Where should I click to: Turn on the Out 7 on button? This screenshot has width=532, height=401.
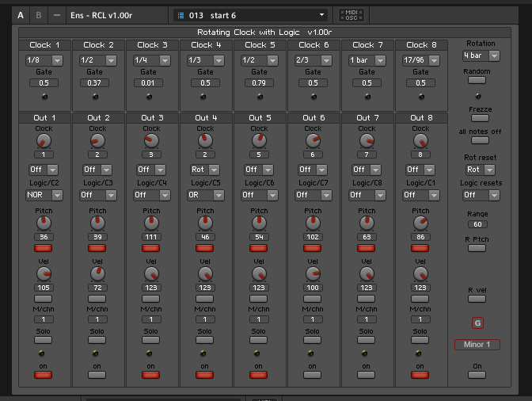pyautogui.click(x=366, y=375)
